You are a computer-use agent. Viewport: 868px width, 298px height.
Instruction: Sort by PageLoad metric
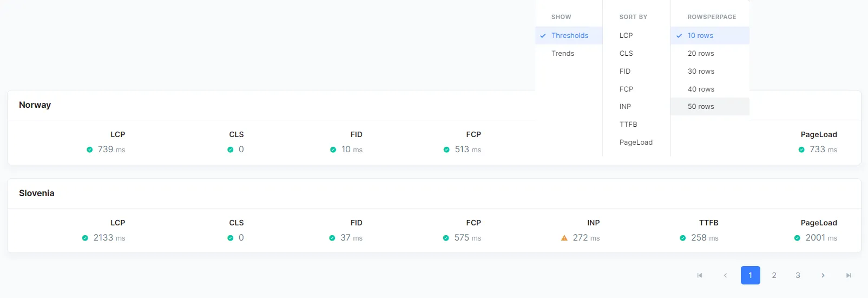click(x=636, y=142)
